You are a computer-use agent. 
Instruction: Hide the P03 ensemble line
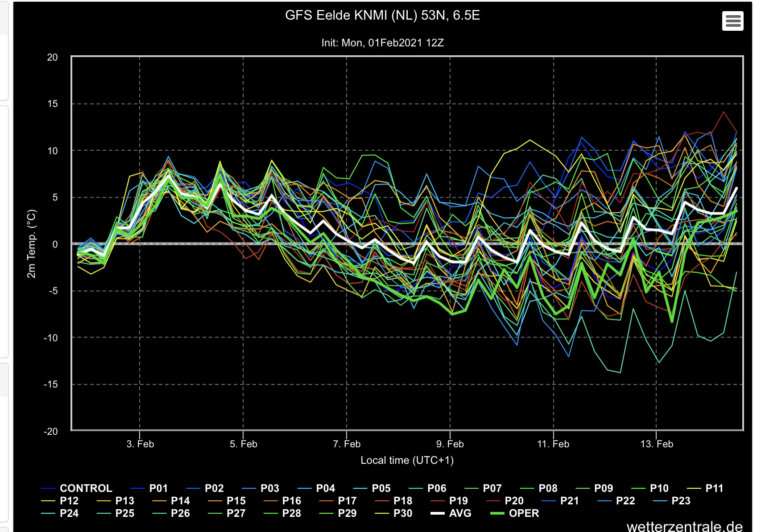pos(261,488)
